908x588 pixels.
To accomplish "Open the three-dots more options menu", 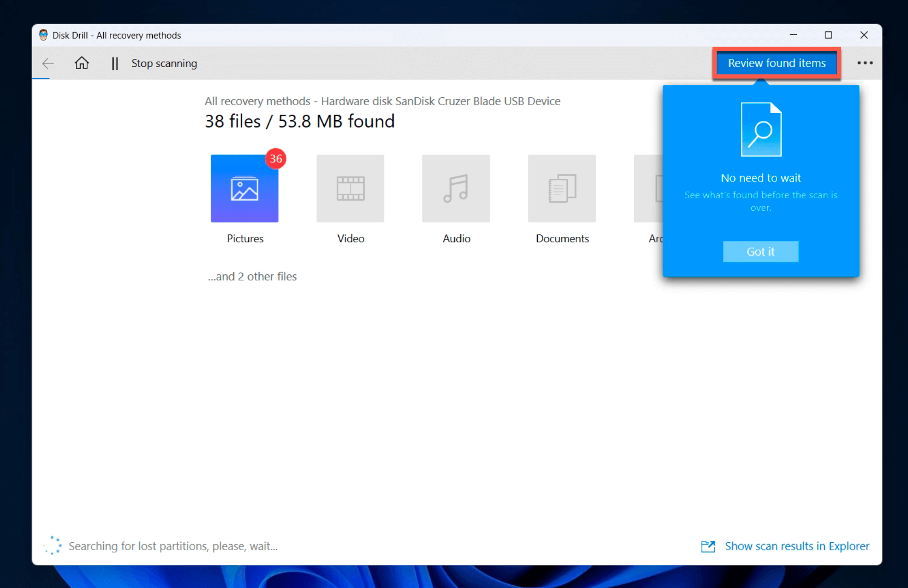I will (x=865, y=63).
